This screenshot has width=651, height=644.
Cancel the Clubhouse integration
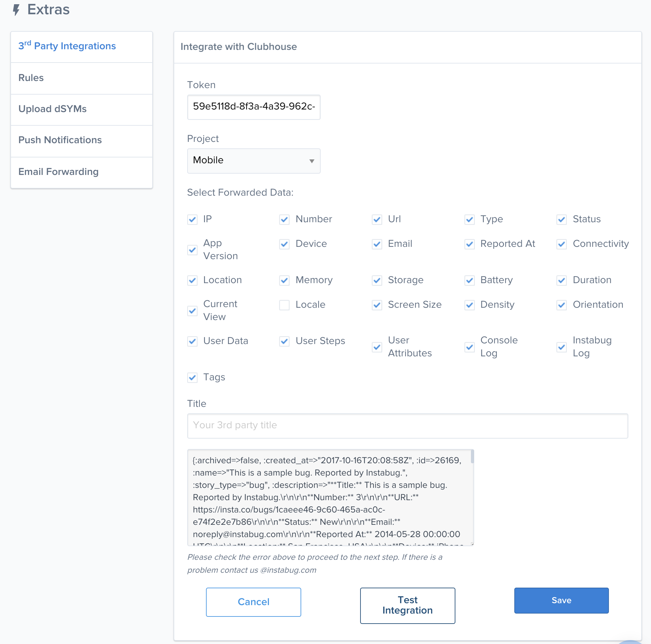[253, 602]
